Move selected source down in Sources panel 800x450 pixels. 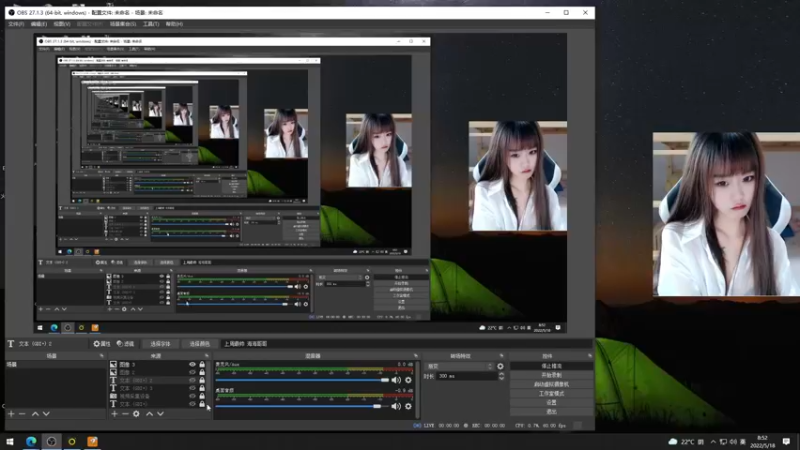click(161, 414)
